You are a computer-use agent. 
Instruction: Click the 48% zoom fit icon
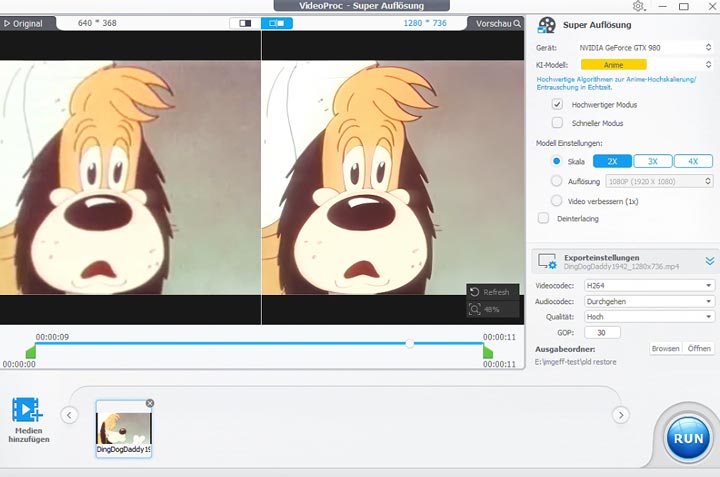coord(475,309)
